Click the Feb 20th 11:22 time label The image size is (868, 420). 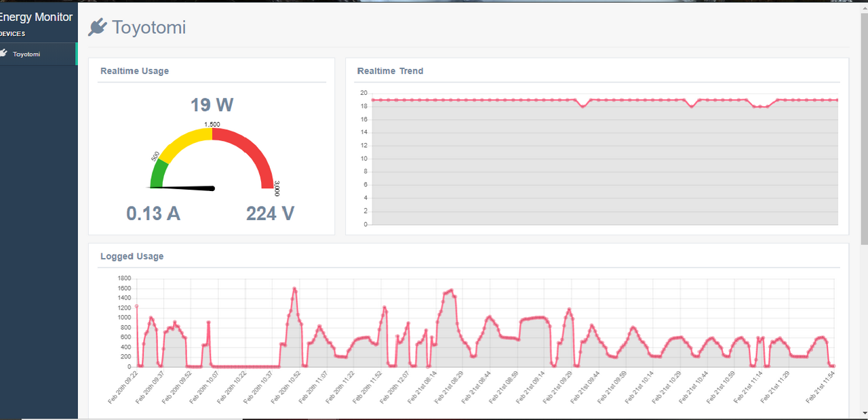[x=340, y=387]
